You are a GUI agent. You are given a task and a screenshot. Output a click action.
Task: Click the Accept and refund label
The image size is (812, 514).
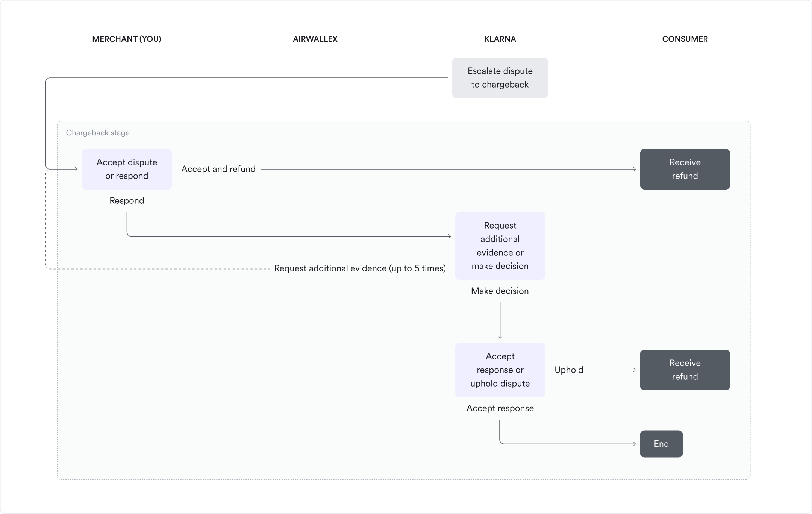coord(218,169)
